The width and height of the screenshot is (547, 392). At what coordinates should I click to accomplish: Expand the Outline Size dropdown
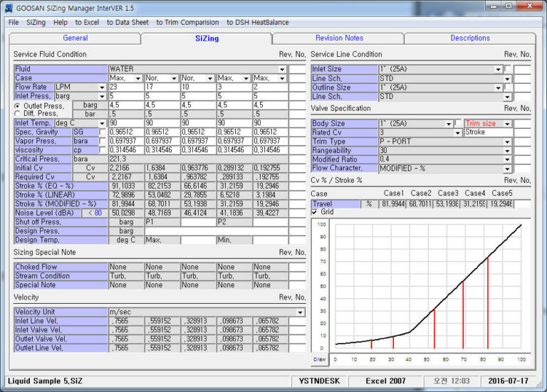click(498, 88)
